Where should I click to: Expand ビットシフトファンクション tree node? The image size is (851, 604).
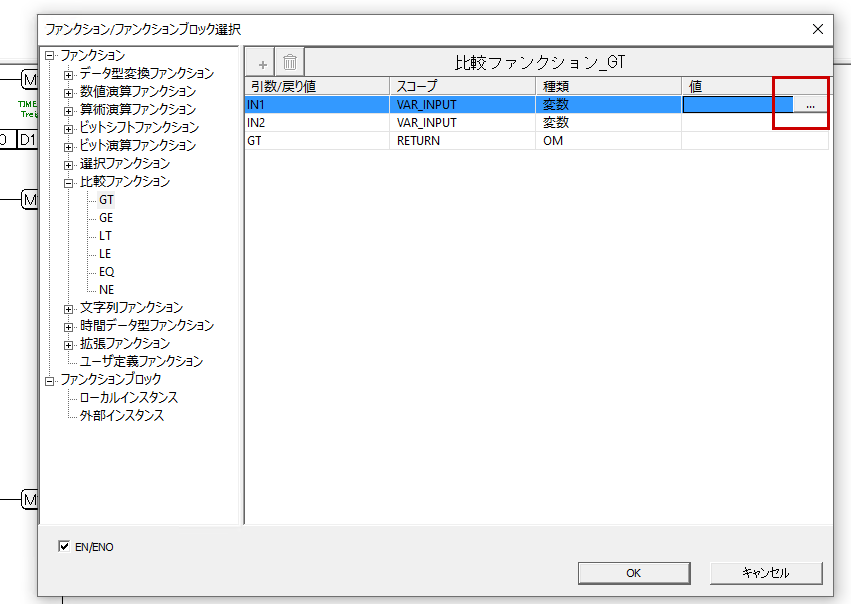68,128
